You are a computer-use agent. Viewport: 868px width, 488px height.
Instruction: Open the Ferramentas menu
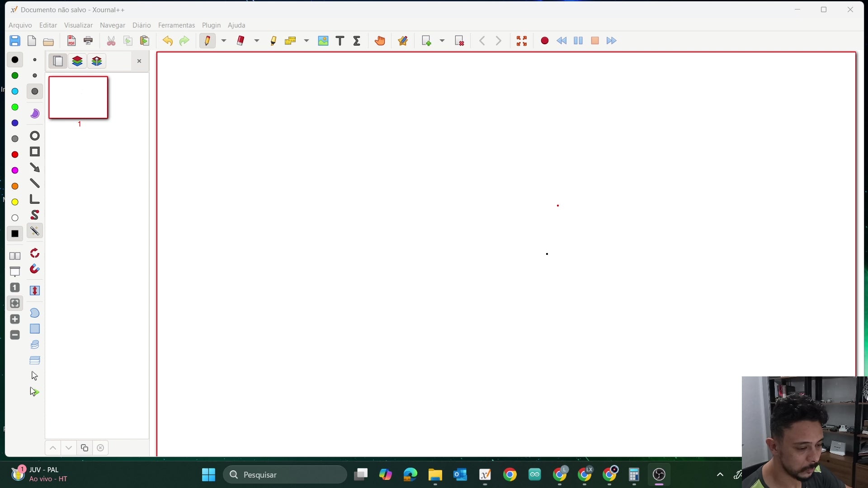(176, 25)
